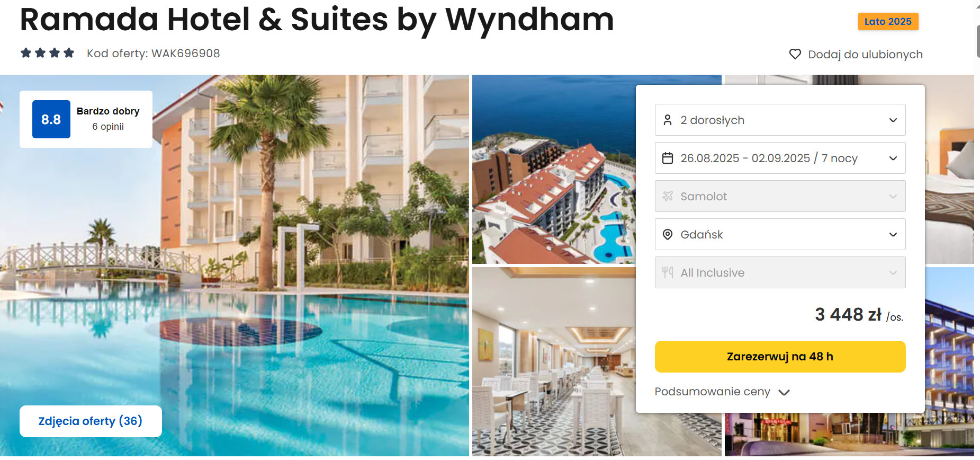The height and width of the screenshot is (460, 980).
Task: Click the Zarezerwuj na 48 h button
Action: 780,357
